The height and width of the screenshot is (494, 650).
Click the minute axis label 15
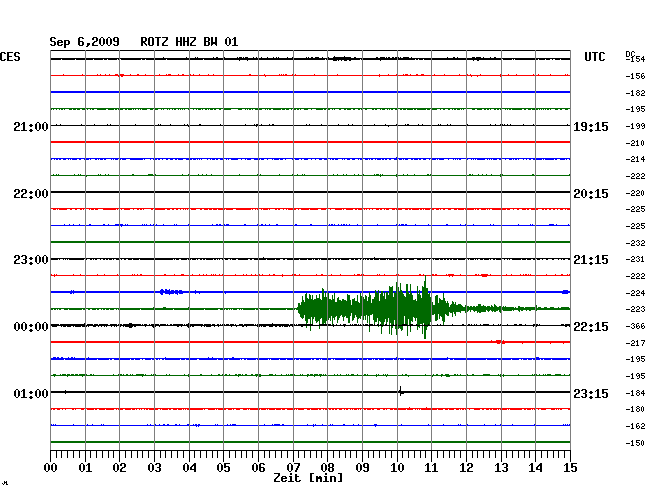pos(570,467)
